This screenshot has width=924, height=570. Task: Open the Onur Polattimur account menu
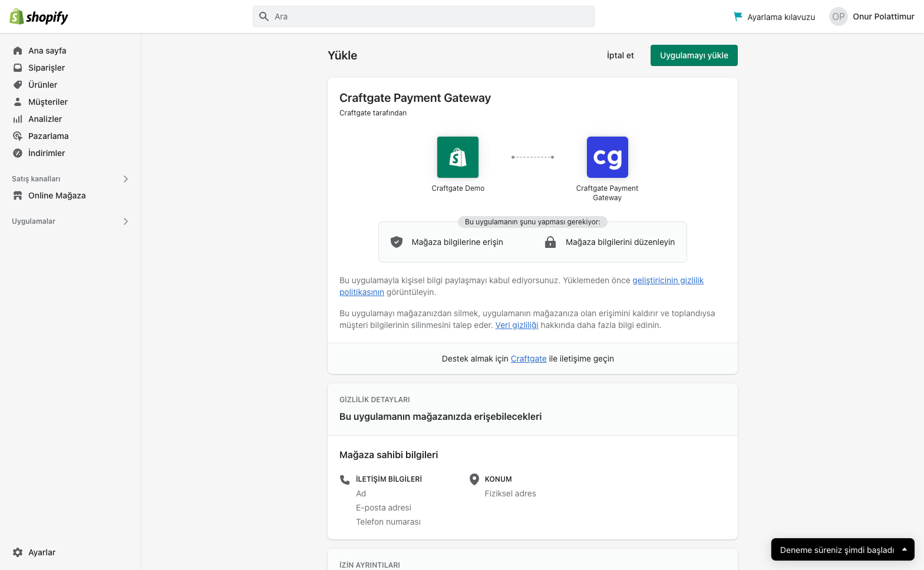(872, 16)
